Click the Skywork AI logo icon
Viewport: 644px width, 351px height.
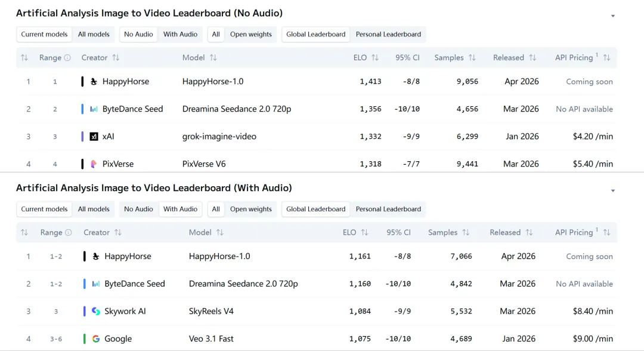95,312
